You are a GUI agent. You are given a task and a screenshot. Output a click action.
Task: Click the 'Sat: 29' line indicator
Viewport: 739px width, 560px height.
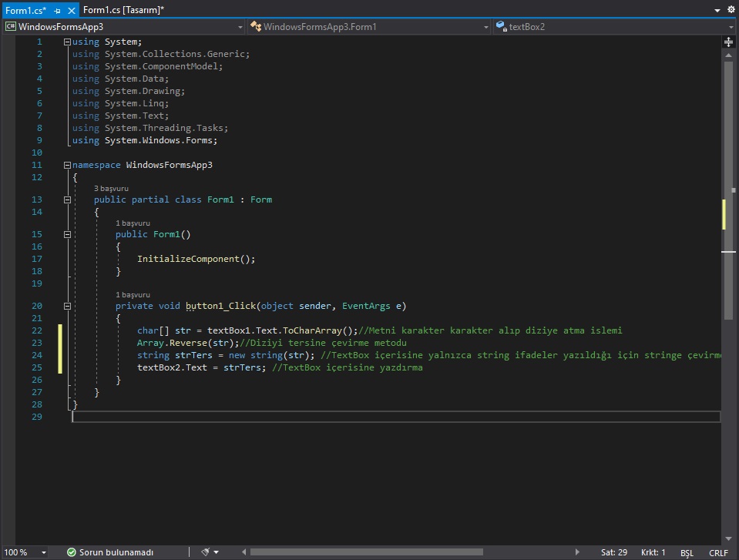pyautogui.click(x=614, y=552)
